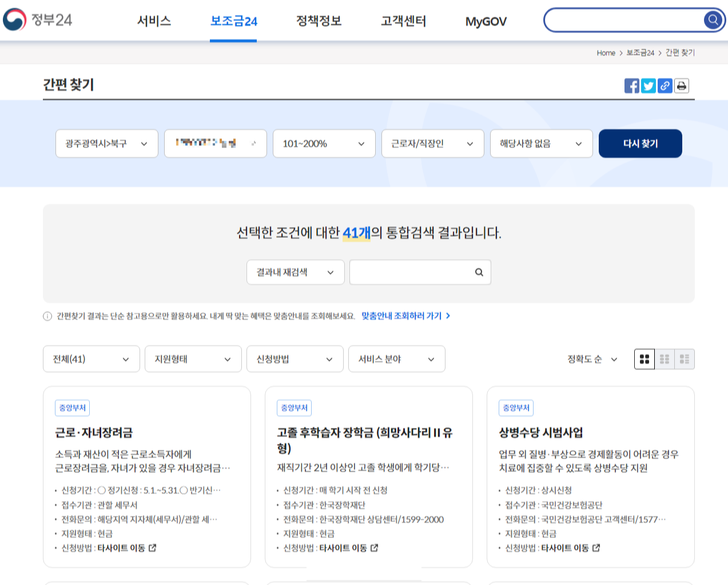Switch to card grid view layout
This screenshot has height=585, width=728.
point(644,359)
